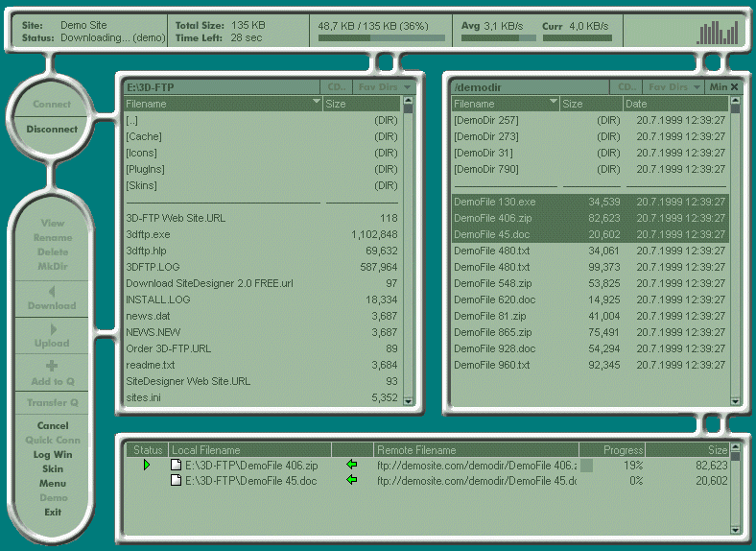
Task: Choose Skin in the side menu
Action: click(53, 469)
